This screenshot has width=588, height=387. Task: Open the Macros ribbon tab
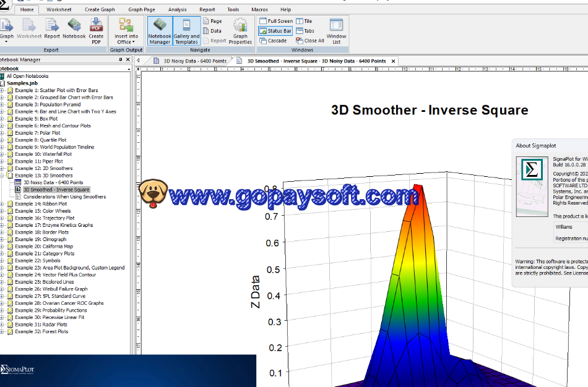259,9
